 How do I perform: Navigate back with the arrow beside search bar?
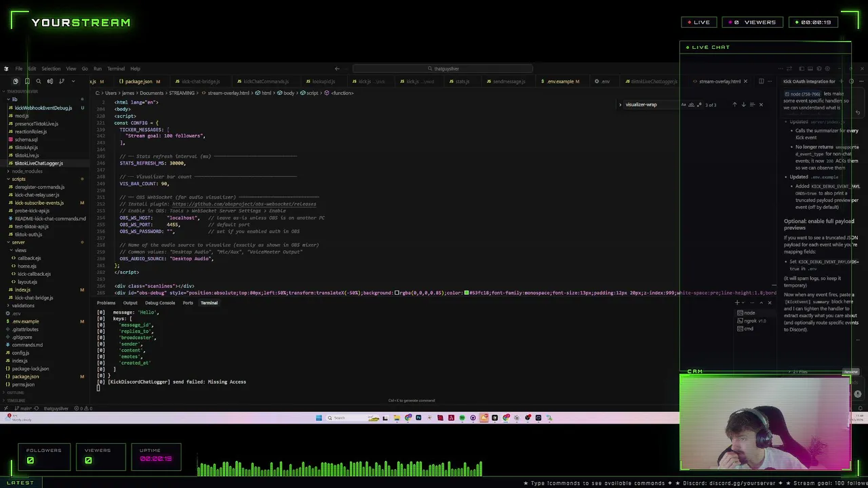[x=337, y=68]
